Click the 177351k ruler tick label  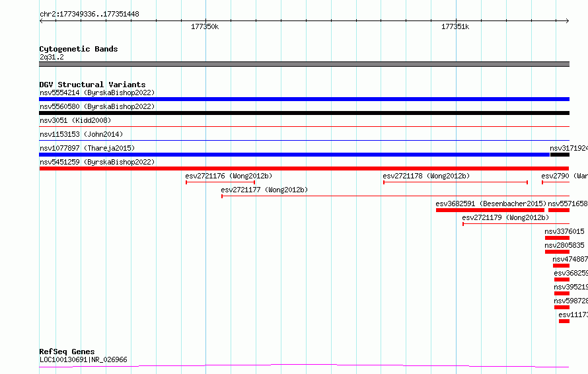pyautogui.click(x=455, y=26)
